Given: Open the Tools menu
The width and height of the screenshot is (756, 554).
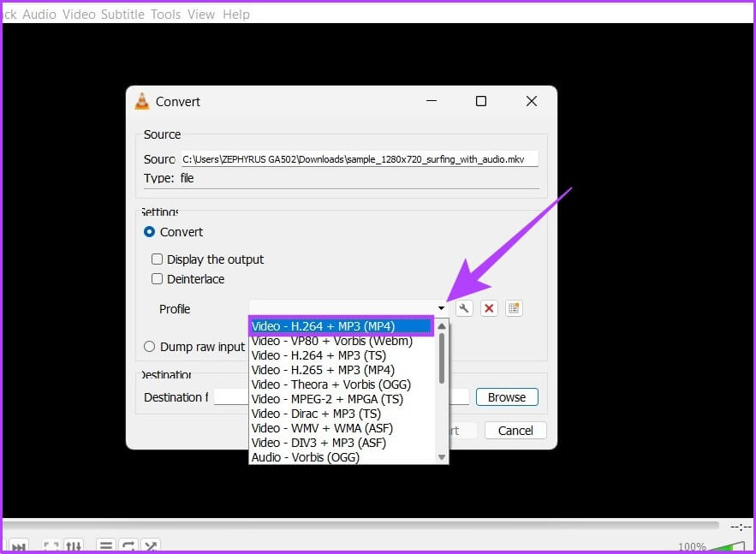Looking at the screenshot, I should 166,15.
